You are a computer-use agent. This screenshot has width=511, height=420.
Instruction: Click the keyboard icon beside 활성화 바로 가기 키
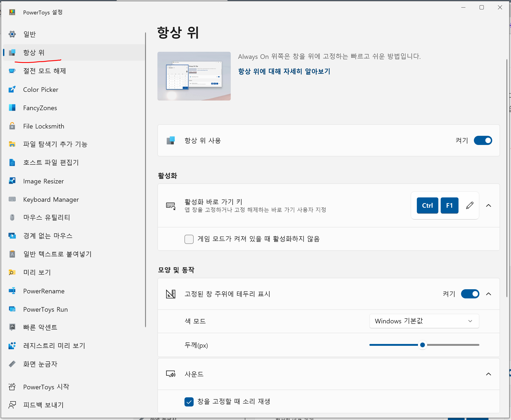tap(171, 206)
